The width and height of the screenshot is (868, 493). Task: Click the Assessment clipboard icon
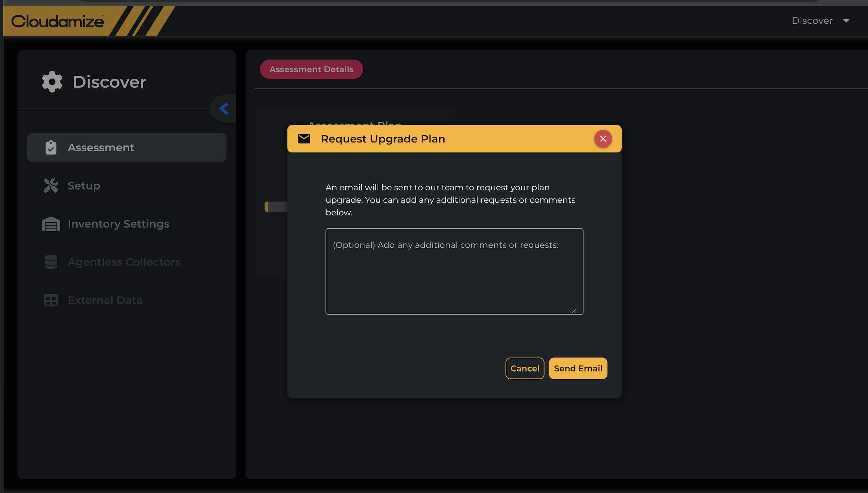click(x=51, y=148)
